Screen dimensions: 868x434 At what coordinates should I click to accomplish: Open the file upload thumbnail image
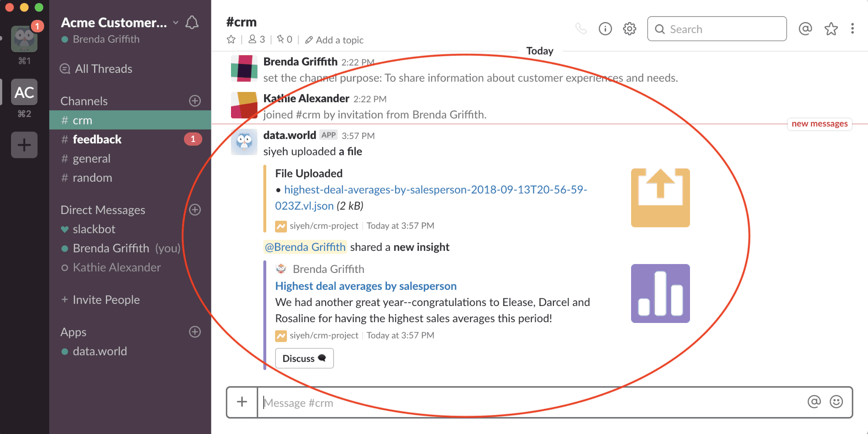(x=660, y=198)
